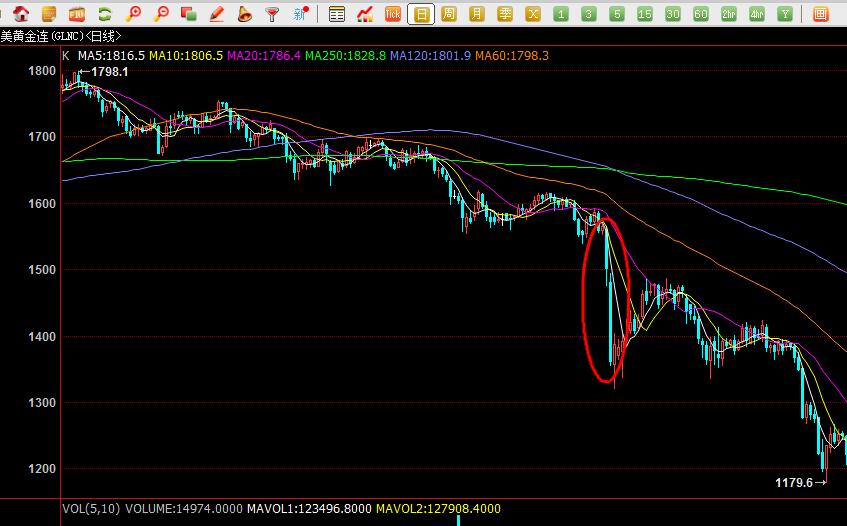847x526 pixels.
Task: Zoom out with the minus magnifier
Action: point(161,14)
